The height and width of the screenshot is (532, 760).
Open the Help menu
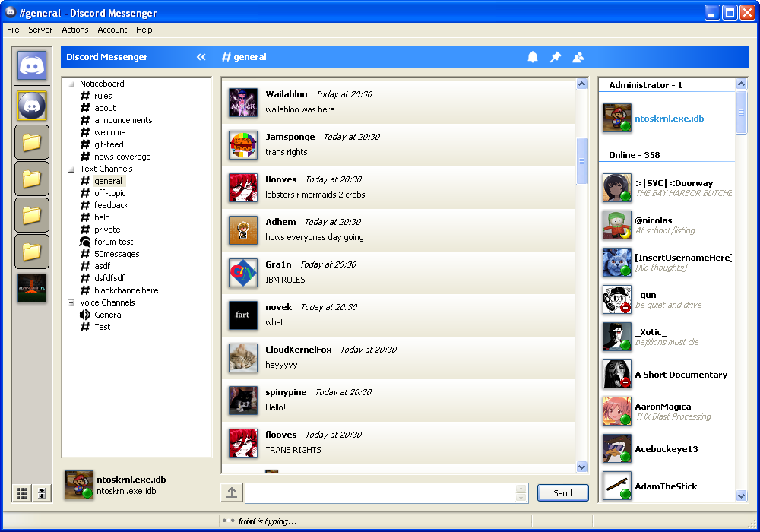point(144,30)
